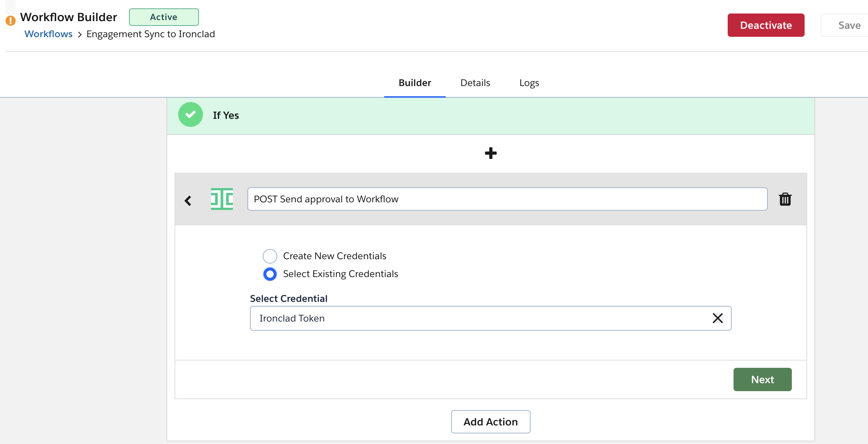
Task: Click the If Yes branch header
Action: point(490,116)
